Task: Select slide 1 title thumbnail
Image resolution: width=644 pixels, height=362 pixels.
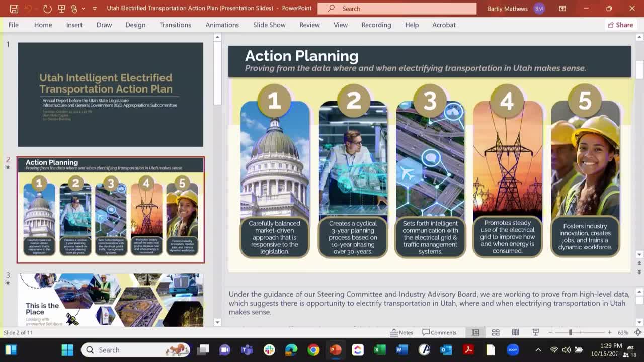Action: click(111, 95)
